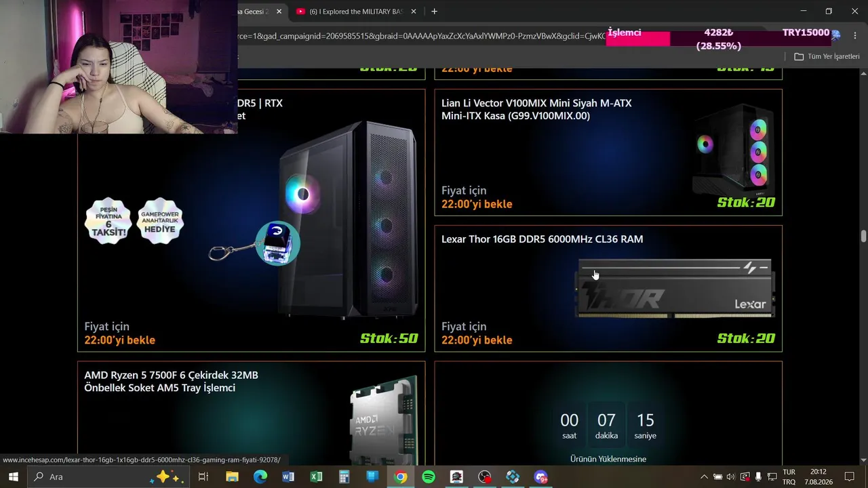This screenshot has height=488, width=868.
Task: Click the countdown minutes value '07'
Action: [606, 420]
